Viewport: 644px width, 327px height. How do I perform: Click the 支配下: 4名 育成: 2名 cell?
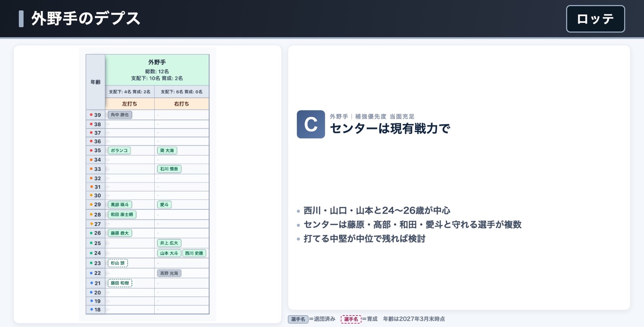pos(130,92)
